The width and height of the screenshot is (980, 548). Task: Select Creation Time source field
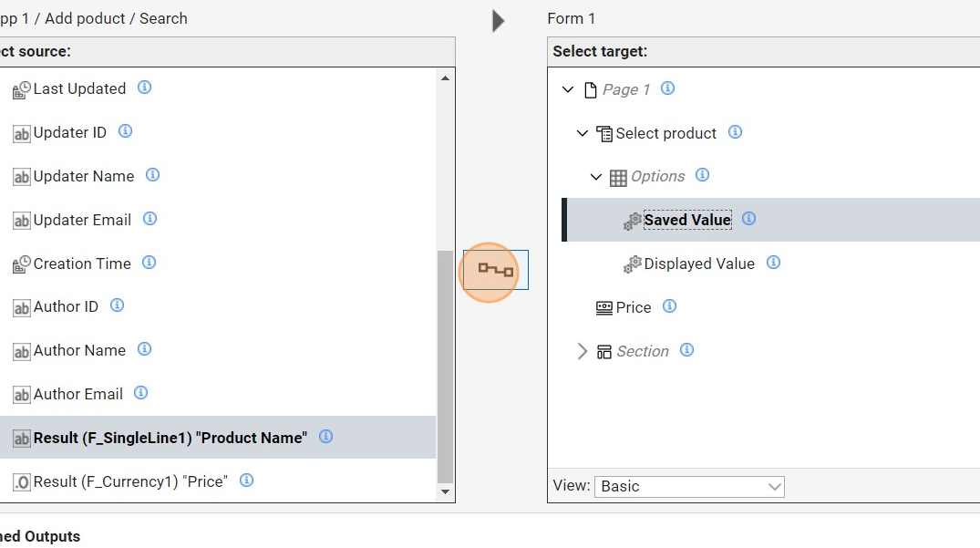(x=82, y=264)
